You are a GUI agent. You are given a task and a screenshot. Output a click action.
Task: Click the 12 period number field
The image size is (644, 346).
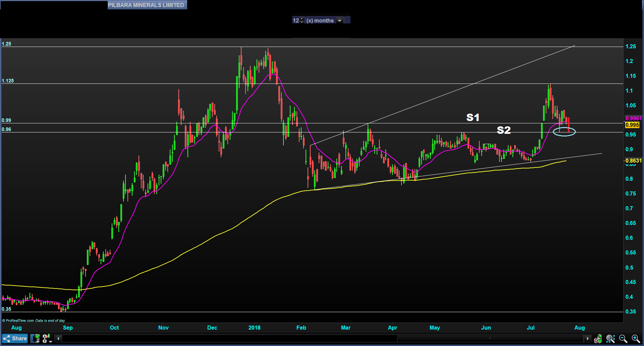tap(296, 20)
